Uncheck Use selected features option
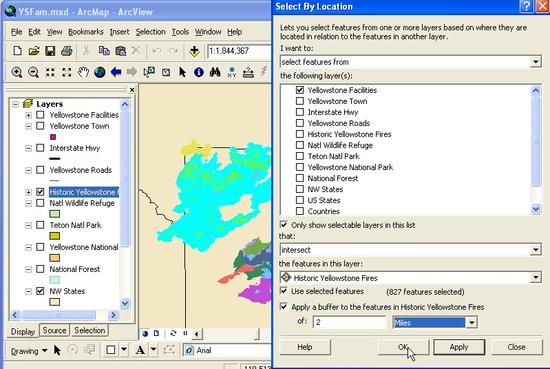The image size is (550, 369). [x=283, y=291]
